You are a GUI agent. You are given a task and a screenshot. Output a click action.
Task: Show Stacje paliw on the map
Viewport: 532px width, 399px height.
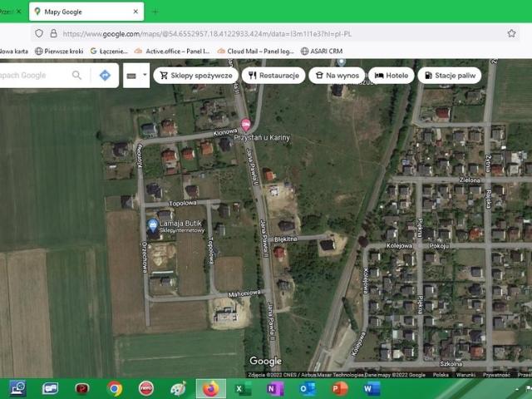(449, 75)
